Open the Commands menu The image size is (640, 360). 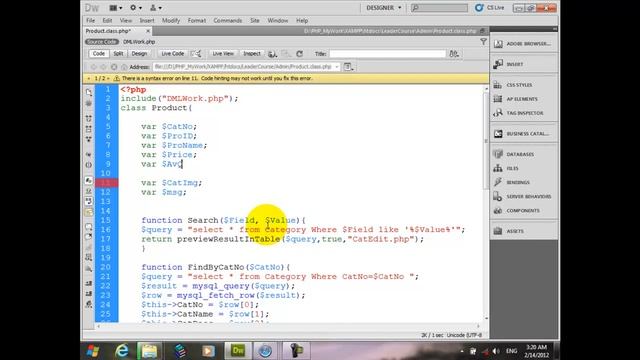click(x=227, y=20)
